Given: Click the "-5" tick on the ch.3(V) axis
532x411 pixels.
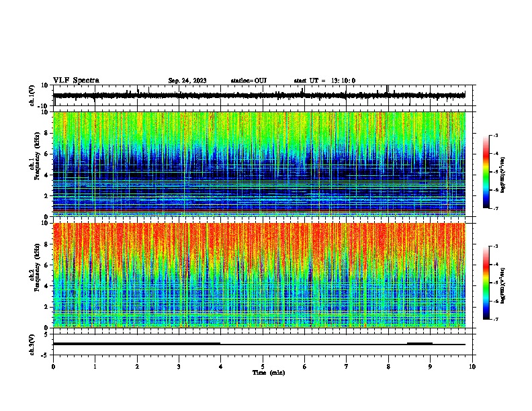Looking at the screenshot, I should tap(45, 355).
